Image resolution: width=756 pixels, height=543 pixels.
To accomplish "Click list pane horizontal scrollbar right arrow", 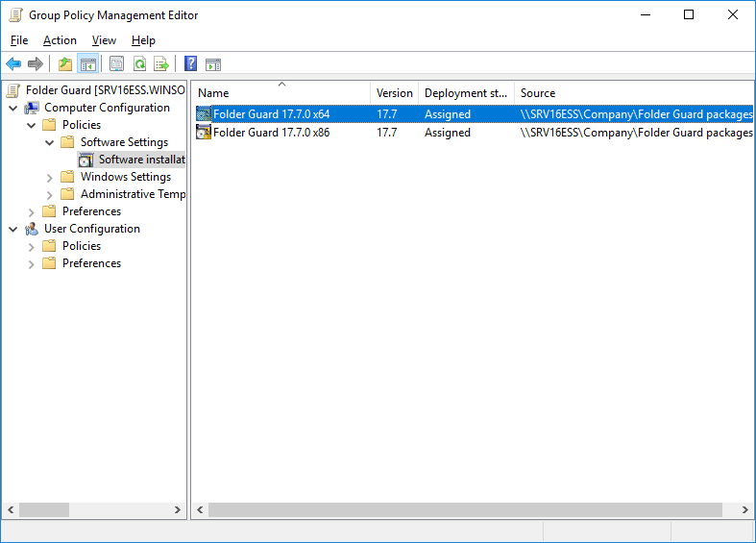I will (x=744, y=509).
